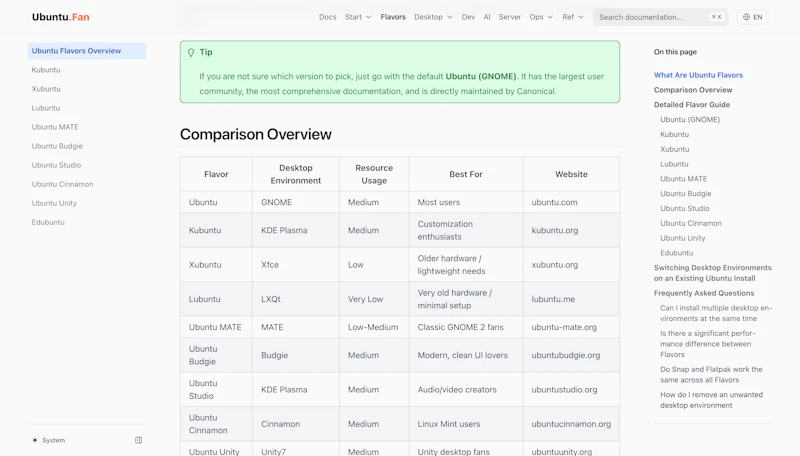The height and width of the screenshot is (456, 800).
Task: Click the lubuntu.me table cell
Action: [x=571, y=299]
